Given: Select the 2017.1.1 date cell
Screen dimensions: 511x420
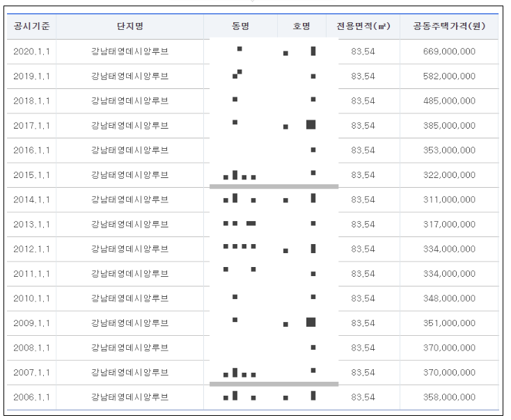Looking at the screenshot, I should tap(31, 126).
